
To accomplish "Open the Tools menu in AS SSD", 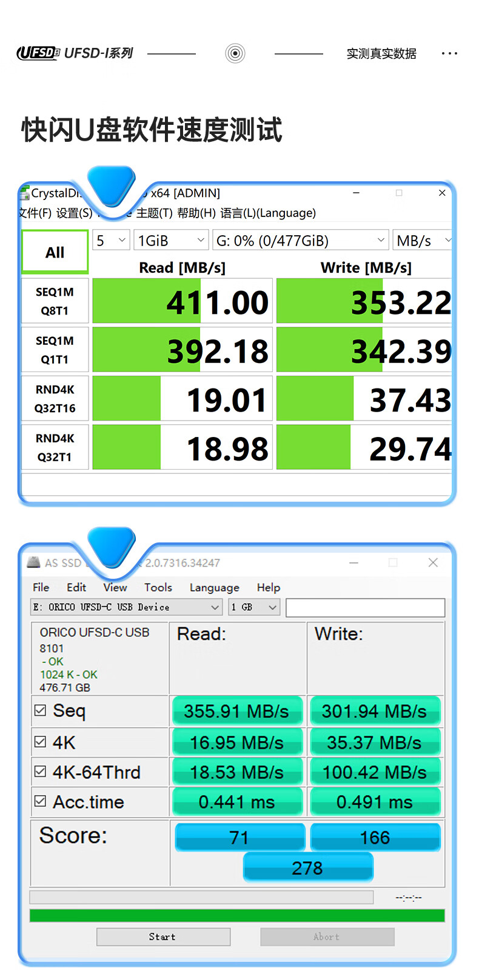I will pyautogui.click(x=158, y=587).
